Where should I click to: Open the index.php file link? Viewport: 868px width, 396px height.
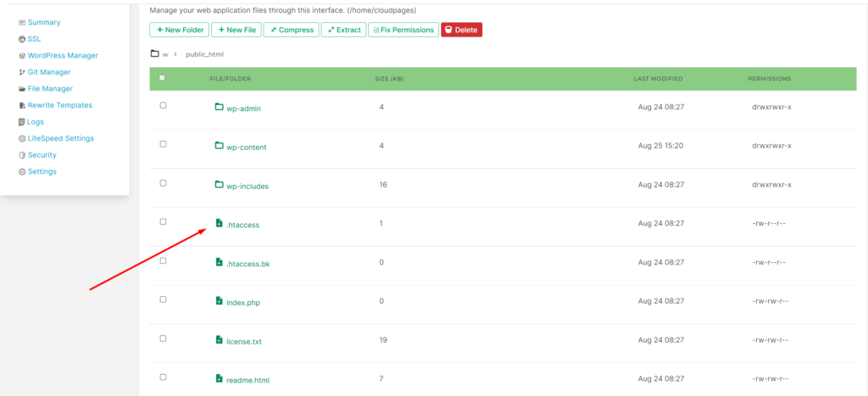(243, 303)
